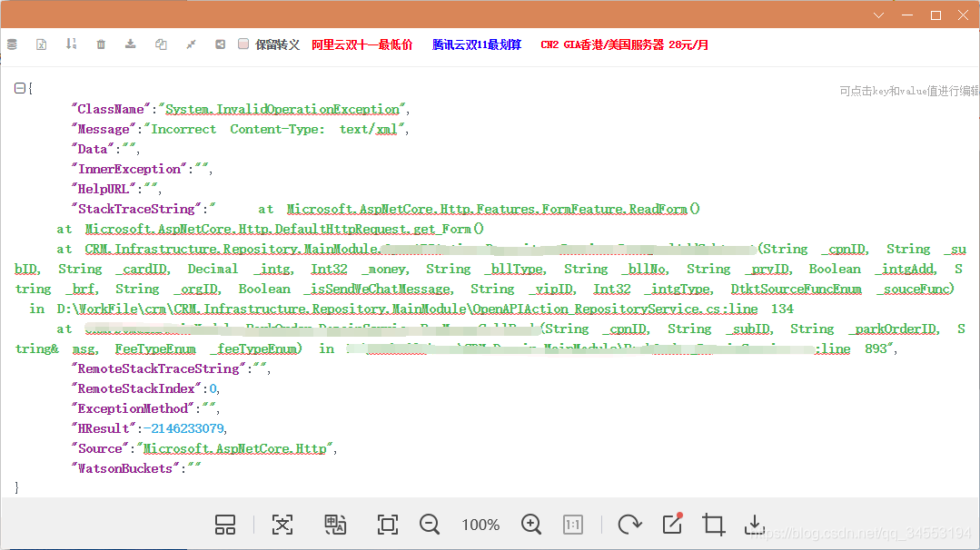The image size is (980, 550).
Task: Click the "HResult" key
Action: tap(104, 429)
